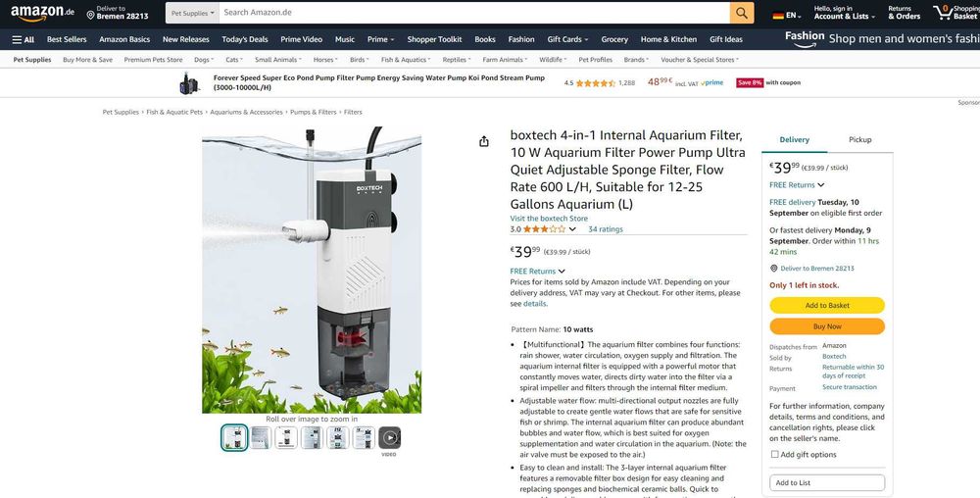Click the share icon beside product title
The height and width of the screenshot is (498, 980).
click(484, 142)
